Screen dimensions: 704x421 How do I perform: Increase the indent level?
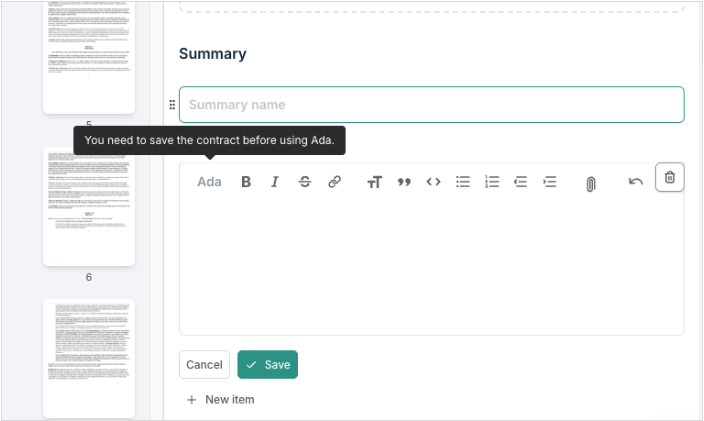click(x=549, y=182)
